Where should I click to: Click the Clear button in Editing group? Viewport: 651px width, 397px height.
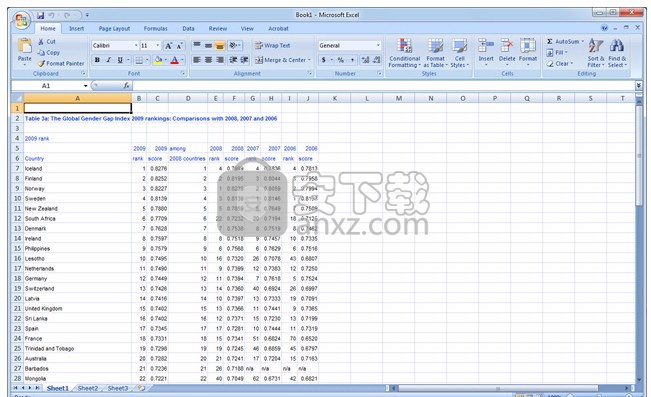(559, 64)
